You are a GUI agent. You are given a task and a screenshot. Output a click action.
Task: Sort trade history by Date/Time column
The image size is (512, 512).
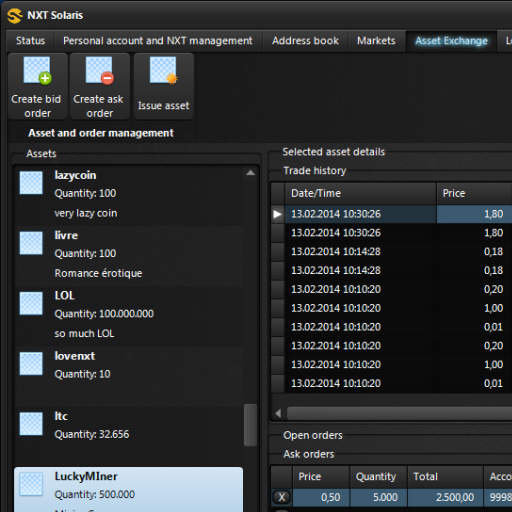coord(361,193)
